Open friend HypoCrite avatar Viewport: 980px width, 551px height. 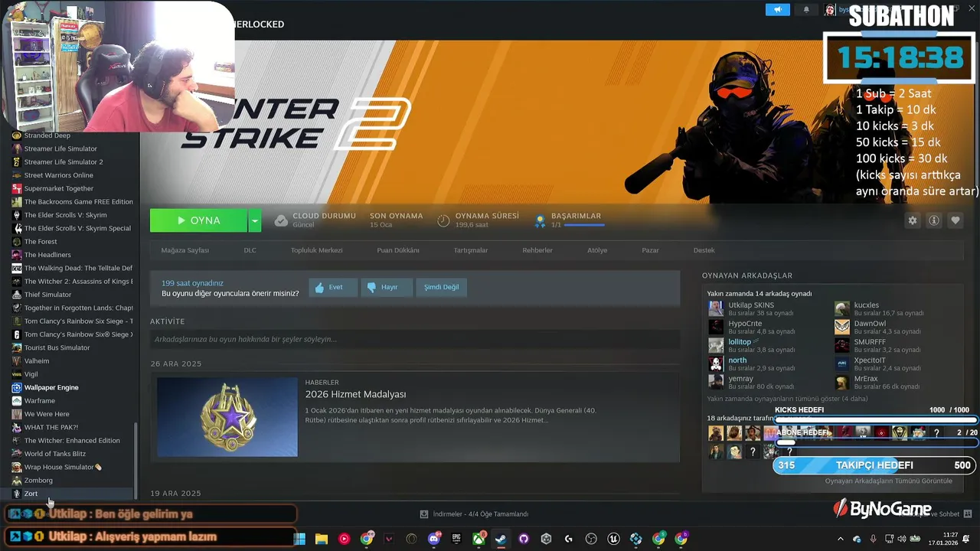[716, 327]
